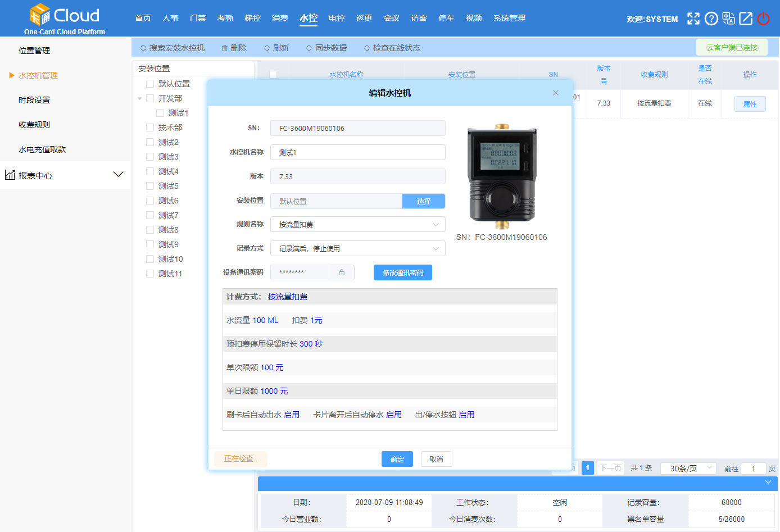
Task: Click the lock icon in password field
Action: pyautogui.click(x=342, y=272)
